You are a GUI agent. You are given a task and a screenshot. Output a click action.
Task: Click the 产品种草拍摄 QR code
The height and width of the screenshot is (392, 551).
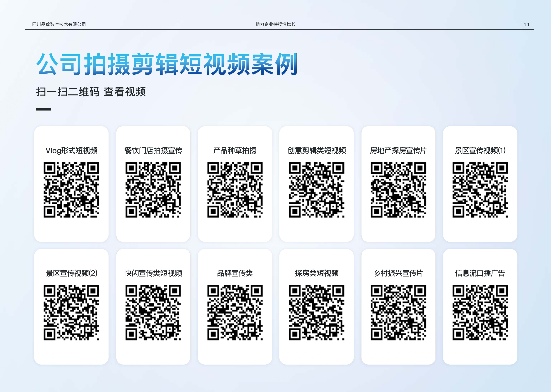pos(235,190)
